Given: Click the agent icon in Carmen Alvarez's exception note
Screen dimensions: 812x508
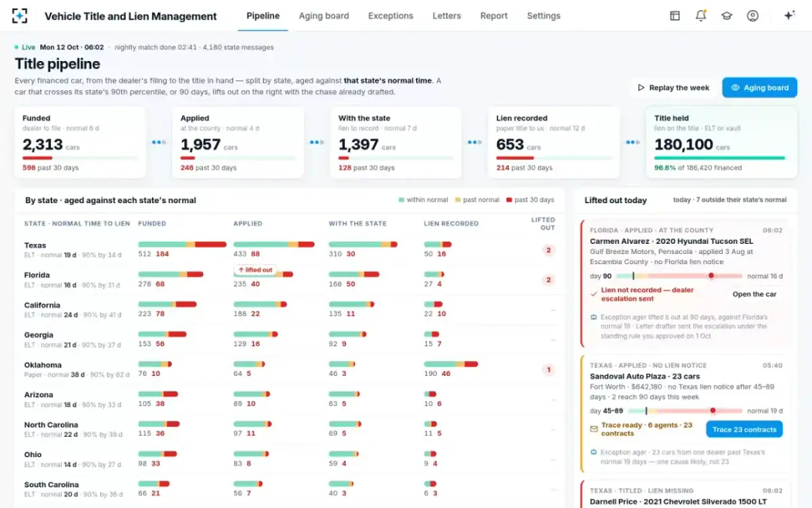Looking at the screenshot, I should tap(593, 317).
